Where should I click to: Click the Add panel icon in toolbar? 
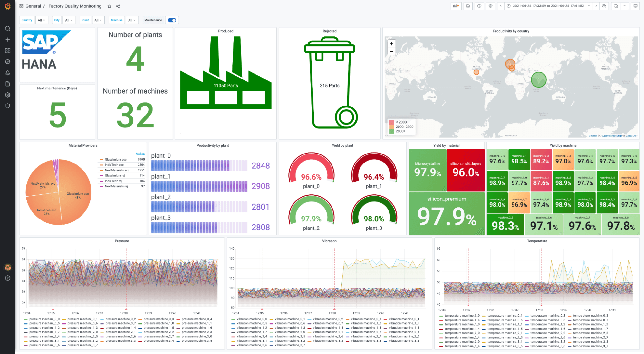pos(456,6)
